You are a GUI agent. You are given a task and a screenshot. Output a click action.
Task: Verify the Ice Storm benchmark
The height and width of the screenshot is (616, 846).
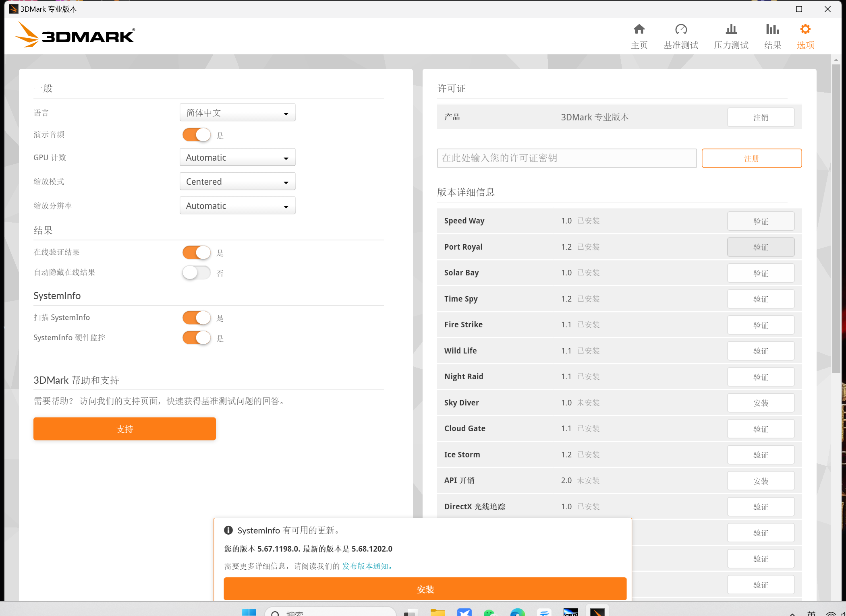click(761, 455)
